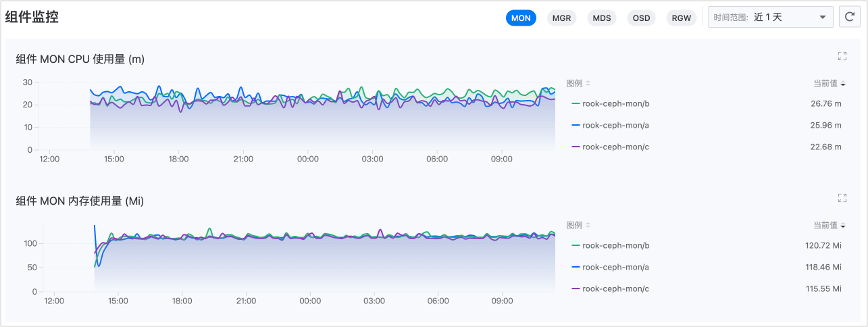Expand the MON CPU chart to fullscreen
Image resolution: width=868 pixels, height=327 pixels.
click(842, 56)
